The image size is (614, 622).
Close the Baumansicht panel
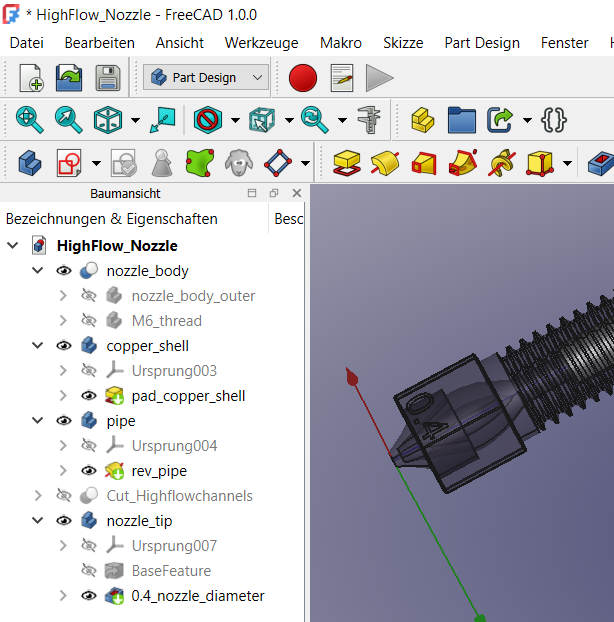[297, 193]
